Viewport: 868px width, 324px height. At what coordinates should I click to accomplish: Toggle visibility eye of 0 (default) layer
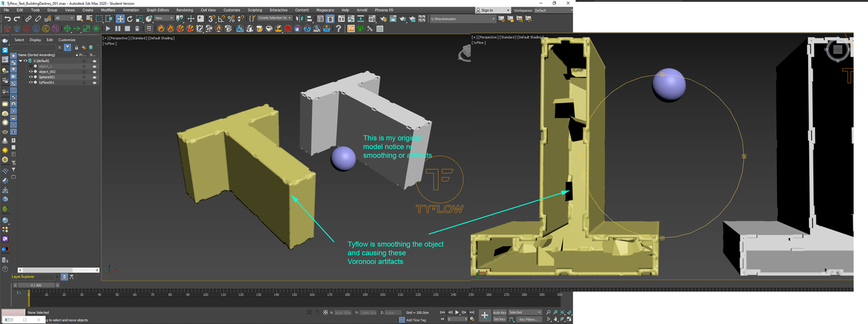tap(25, 61)
